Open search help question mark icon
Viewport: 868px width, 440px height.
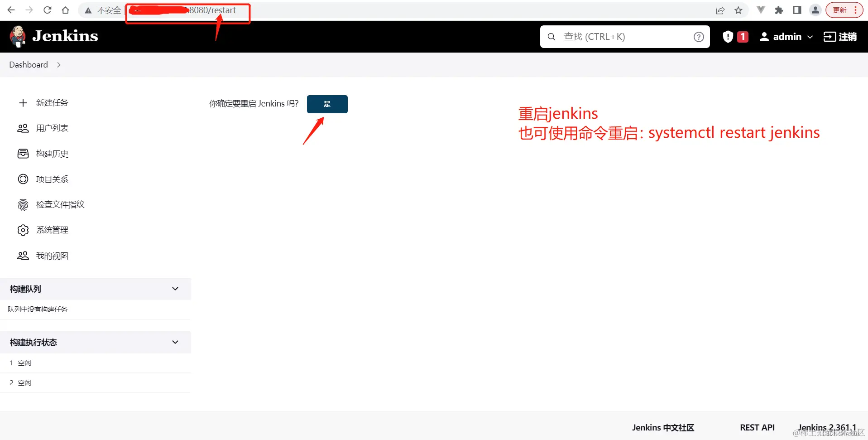pos(699,37)
